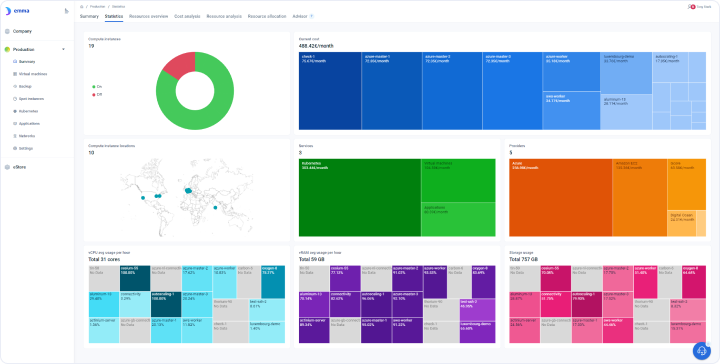Click the Backup icon in the sidebar
The height and width of the screenshot is (364, 720).
[15, 86]
